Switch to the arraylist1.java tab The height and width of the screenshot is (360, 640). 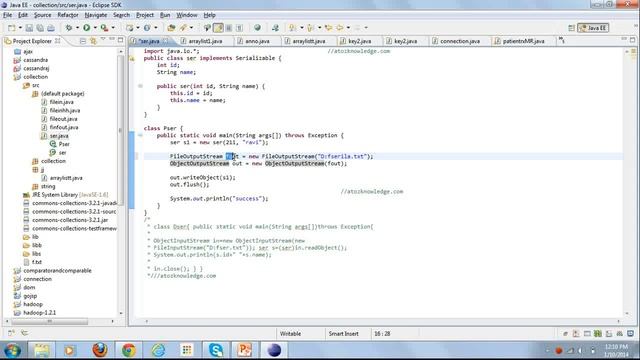coord(205,41)
